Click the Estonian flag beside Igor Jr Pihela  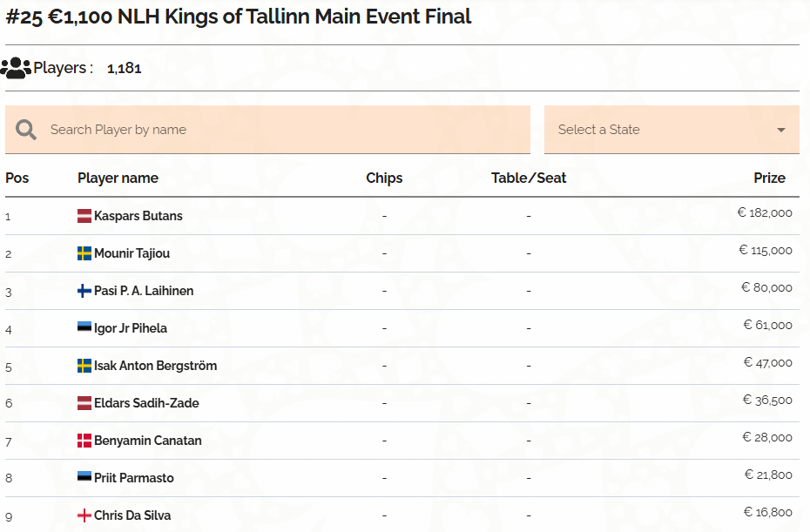click(x=84, y=327)
